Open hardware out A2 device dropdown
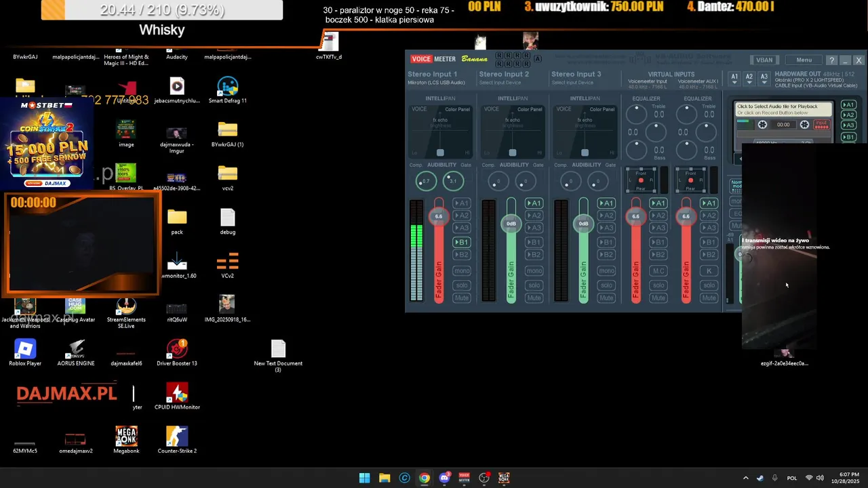This screenshot has width=868, height=488. coord(749,79)
